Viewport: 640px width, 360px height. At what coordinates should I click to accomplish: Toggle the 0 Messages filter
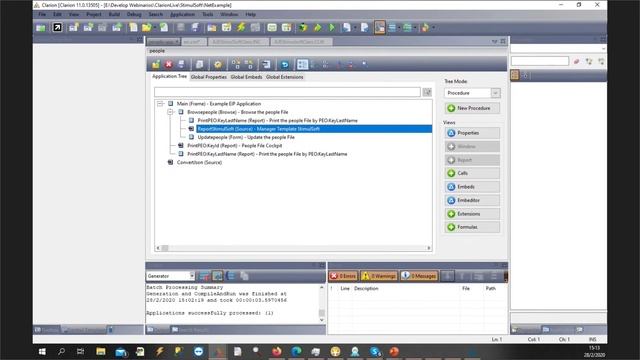(x=419, y=276)
